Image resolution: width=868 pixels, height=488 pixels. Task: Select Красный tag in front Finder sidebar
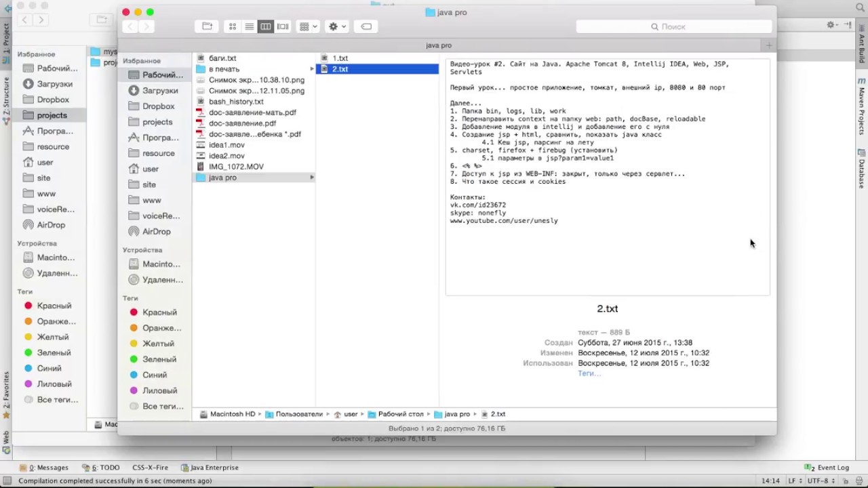155,312
